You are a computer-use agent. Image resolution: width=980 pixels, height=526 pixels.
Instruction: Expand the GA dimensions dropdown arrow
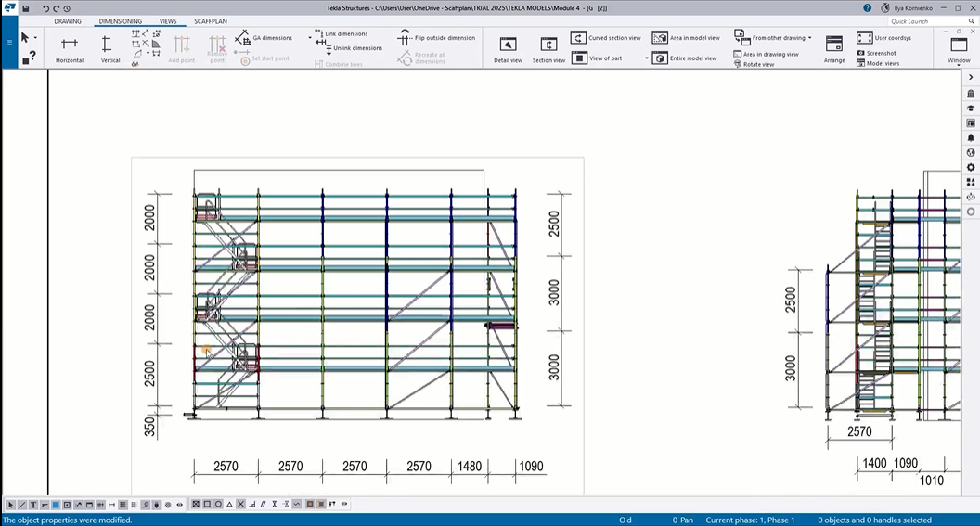point(310,38)
